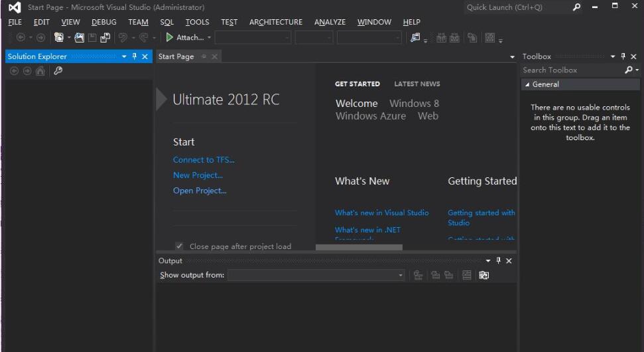
Task: Open the ANALYZE menu
Action: click(x=330, y=22)
